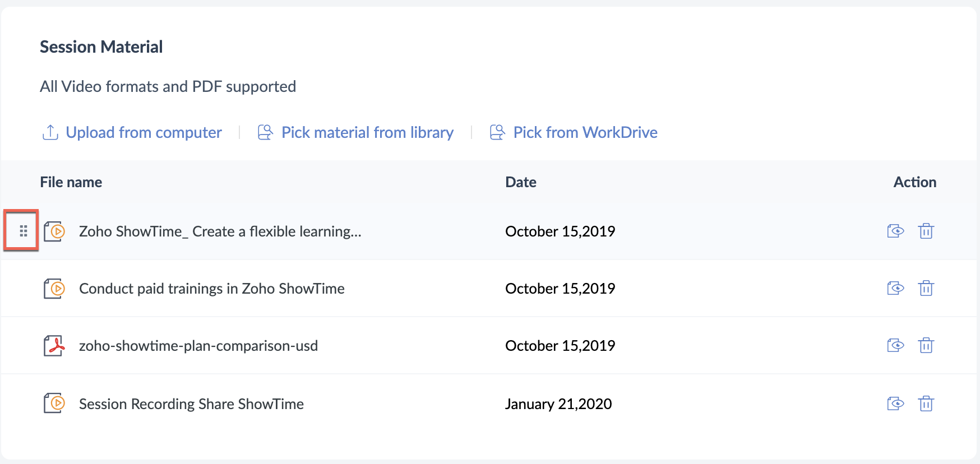Click the Date column header

(x=520, y=182)
